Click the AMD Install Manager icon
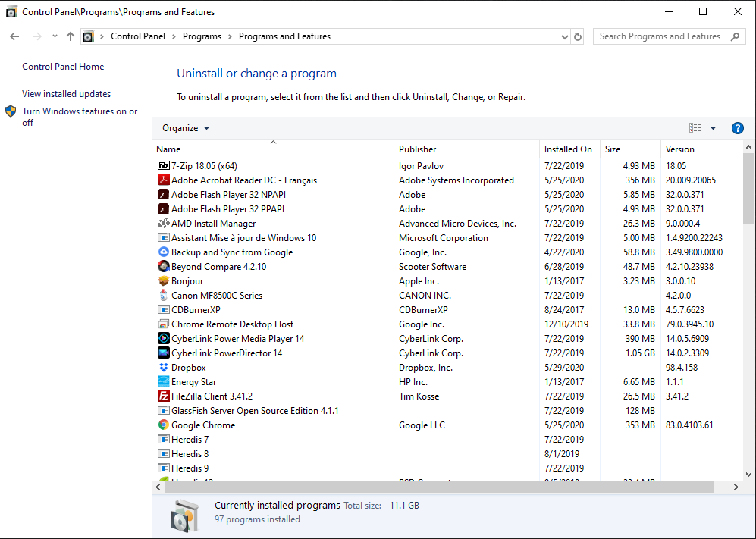The height and width of the screenshot is (539, 756). click(x=164, y=224)
